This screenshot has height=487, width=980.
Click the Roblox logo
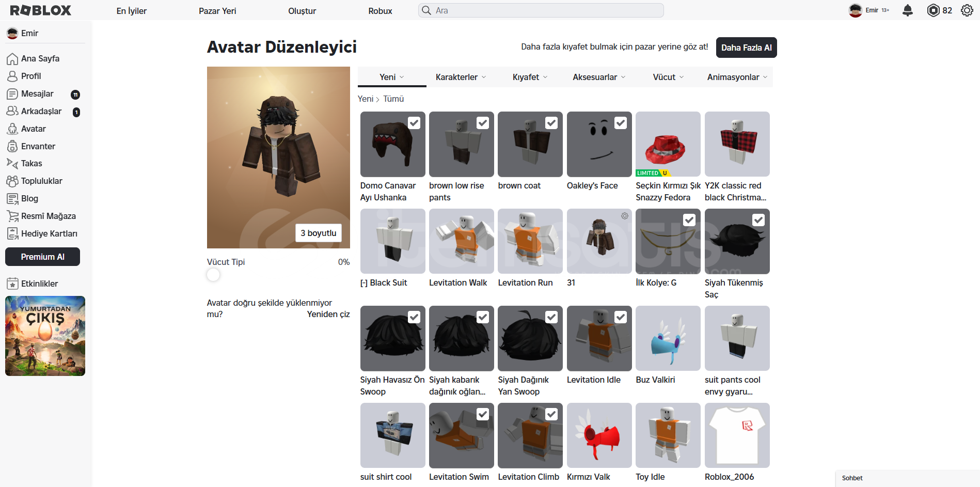pos(41,10)
